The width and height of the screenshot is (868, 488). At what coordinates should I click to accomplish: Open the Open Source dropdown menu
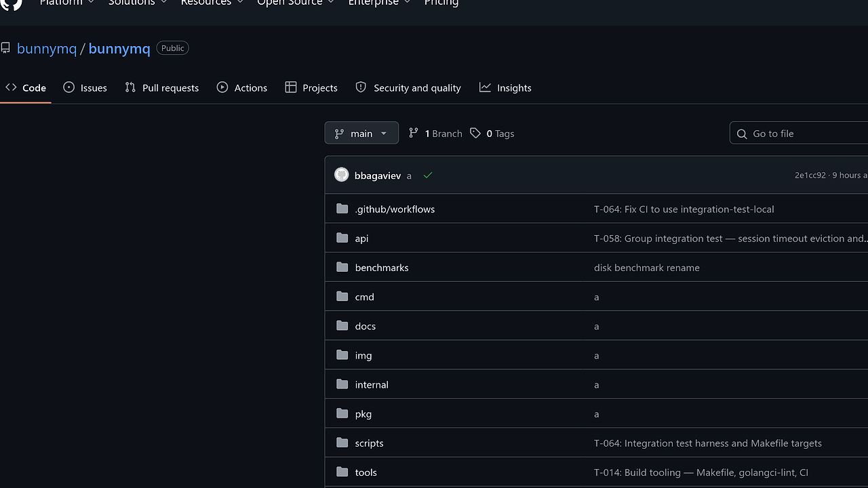coord(296,3)
